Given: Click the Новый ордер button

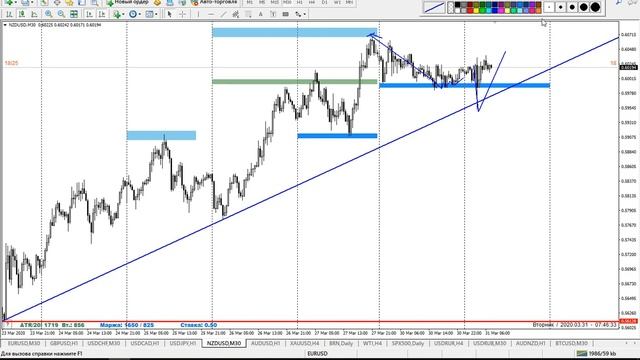Looking at the screenshot, I should coord(127,2).
